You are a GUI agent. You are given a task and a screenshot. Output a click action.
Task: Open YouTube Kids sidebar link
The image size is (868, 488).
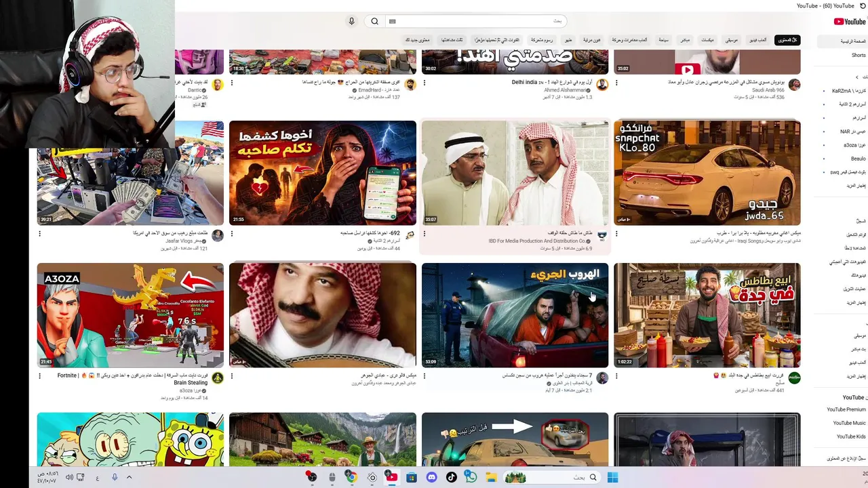coord(850,436)
